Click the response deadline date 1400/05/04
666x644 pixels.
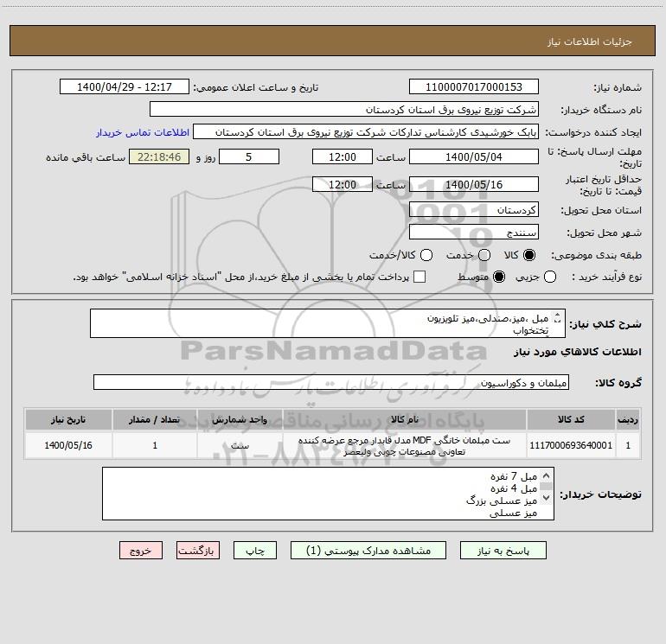pyautogui.click(x=474, y=156)
